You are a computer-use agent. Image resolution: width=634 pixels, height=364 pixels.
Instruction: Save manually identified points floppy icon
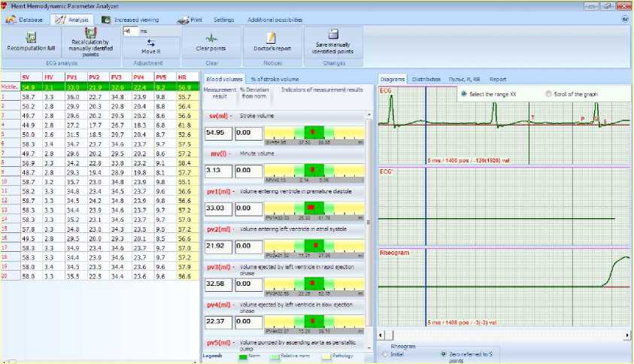click(333, 35)
